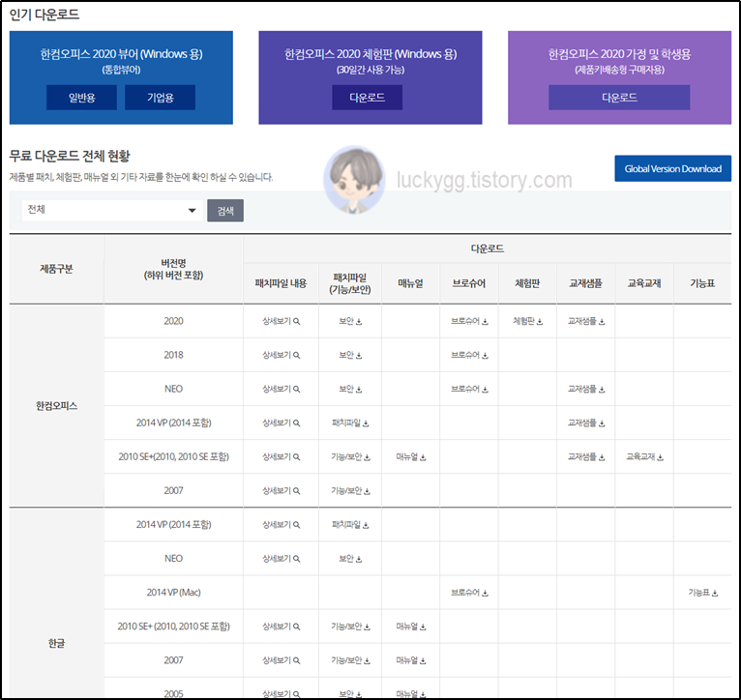Screen dimensions: 741x700
Task: Click the 2014 VP (Mac) version cell
Action: 173,593
